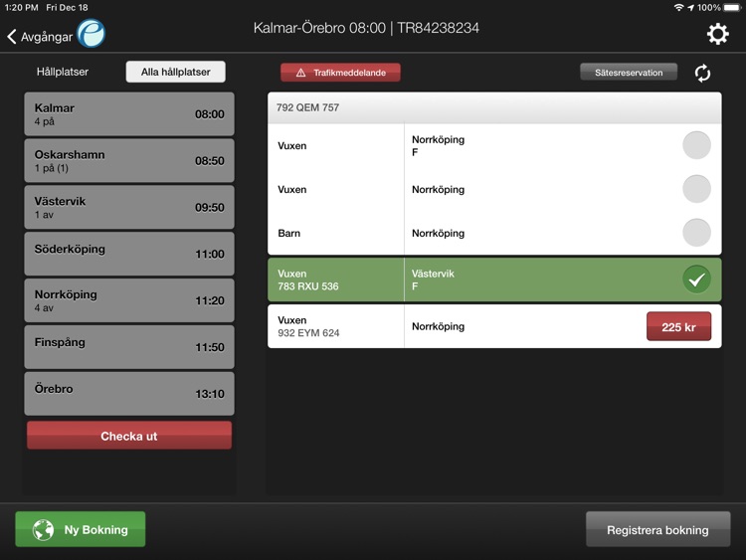Tap title Kalmar-Örebro 08:00 | TR84238234
Image resolution: width=746 pixels, height=560 pixels.
click(366, 28)
